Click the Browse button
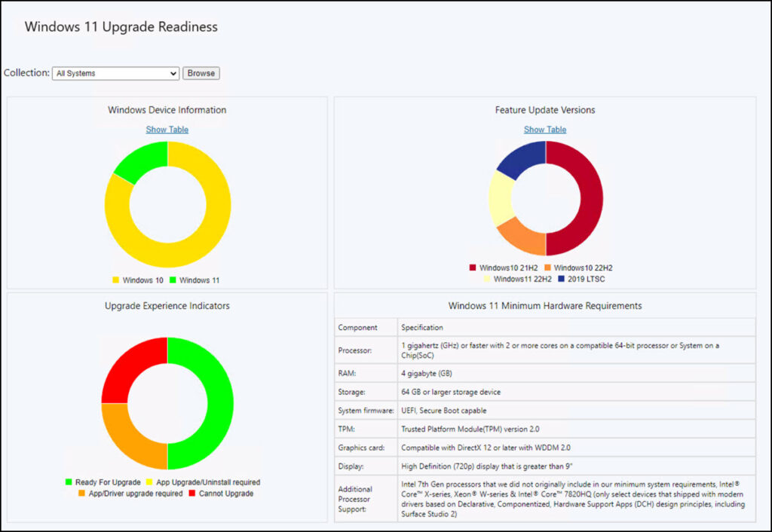 (x=201, y=73)
